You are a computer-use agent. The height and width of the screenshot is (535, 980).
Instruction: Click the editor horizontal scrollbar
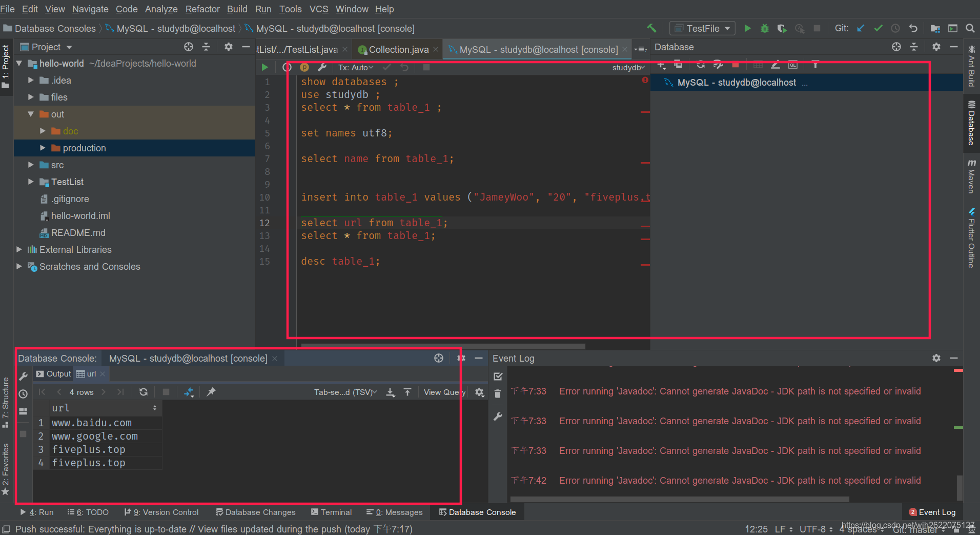point(443,346)
